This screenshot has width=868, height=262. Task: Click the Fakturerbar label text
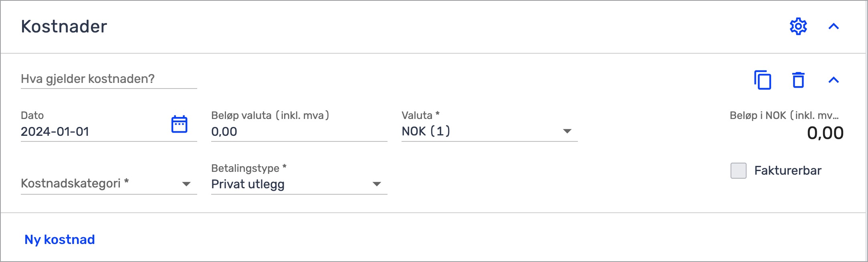tap(788, 171)
